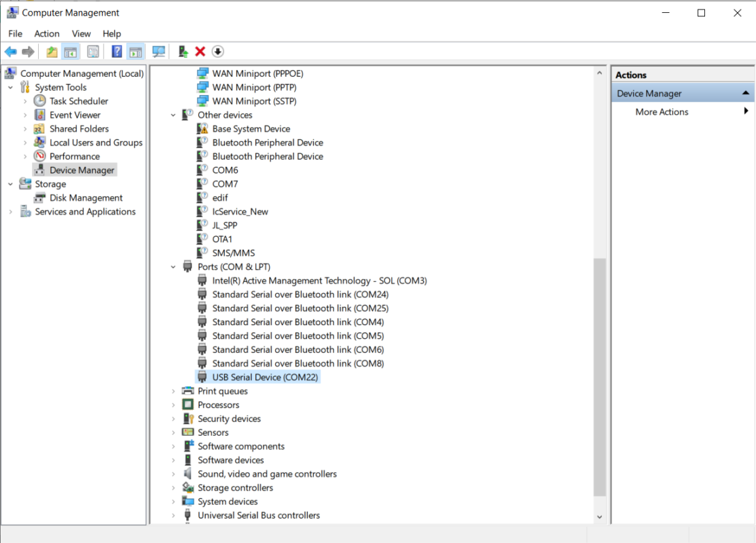Screen dimensions: 756x543
Task: Select the OTA1 device
Action: click(222, 240)
